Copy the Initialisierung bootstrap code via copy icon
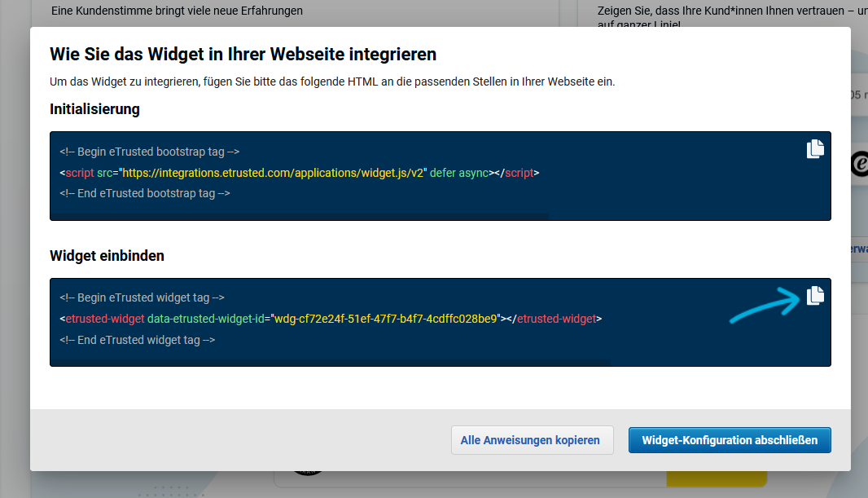 (x=815, y=148)
